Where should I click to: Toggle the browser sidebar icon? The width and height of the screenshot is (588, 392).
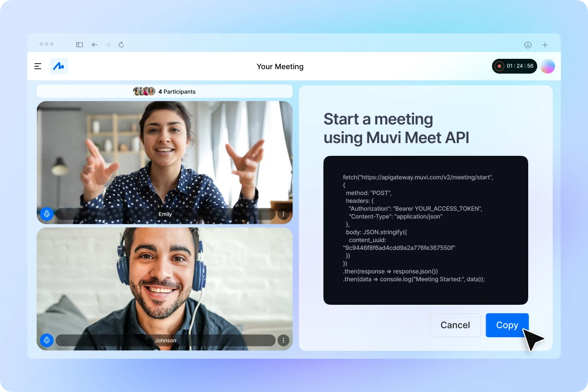pos(79,45)
